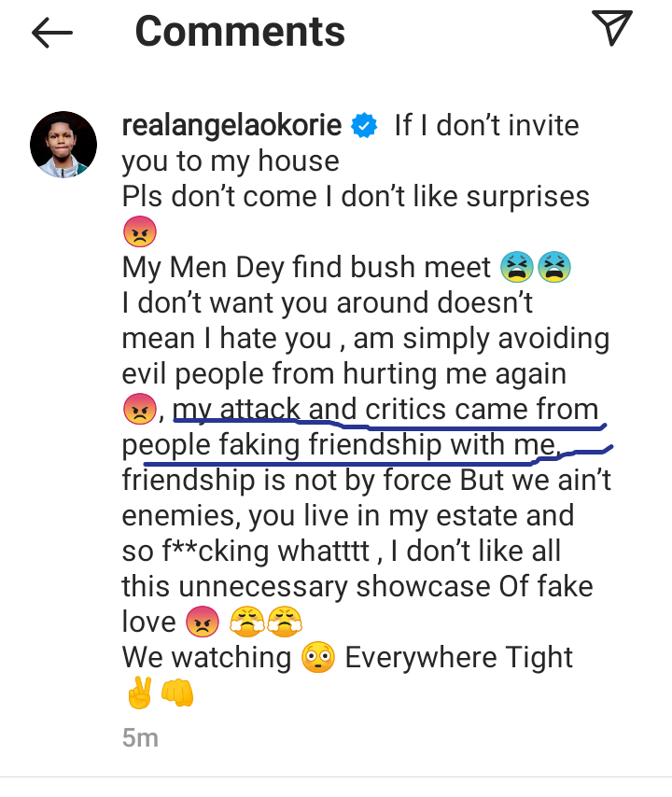
Task: Tap the 5m timestamp
Action: 140,737
